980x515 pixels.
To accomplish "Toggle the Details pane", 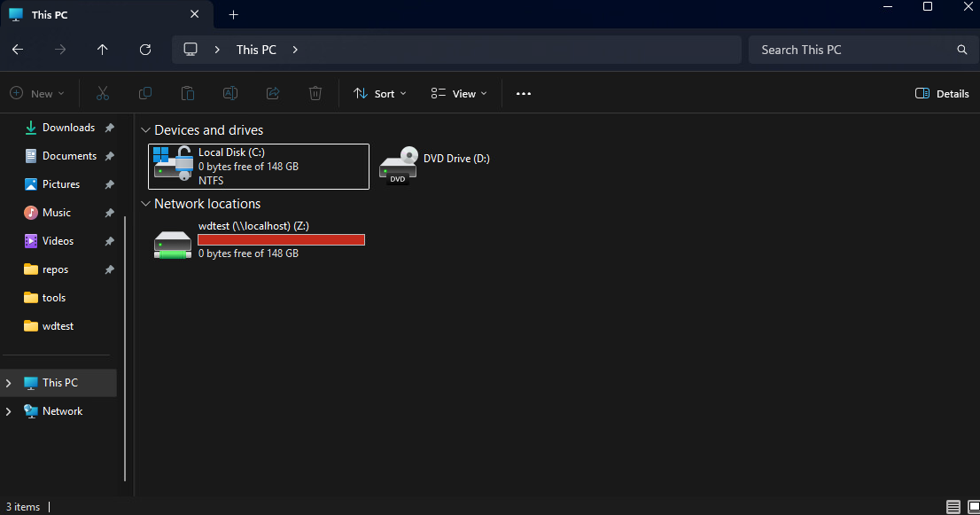I will [x=942, y=94].
